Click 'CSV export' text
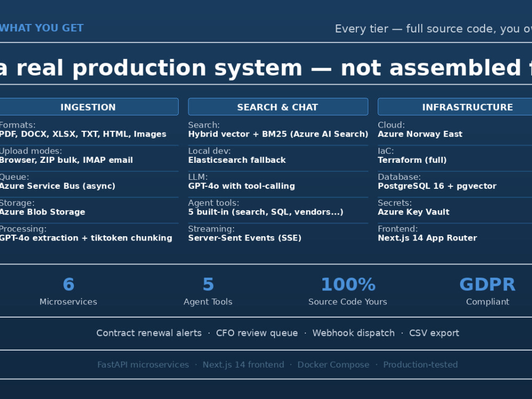Image resolution: width=532 pixels, height=399 pixels. tap(434, 333)
